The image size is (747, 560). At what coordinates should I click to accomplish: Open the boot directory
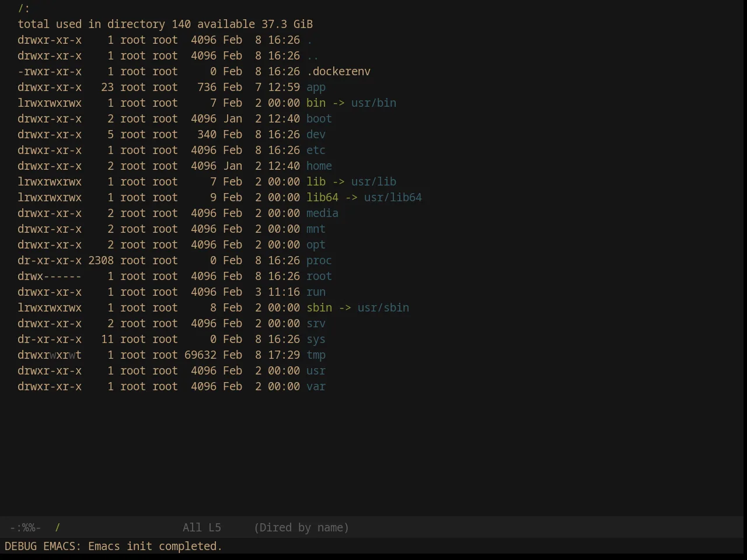319,119
